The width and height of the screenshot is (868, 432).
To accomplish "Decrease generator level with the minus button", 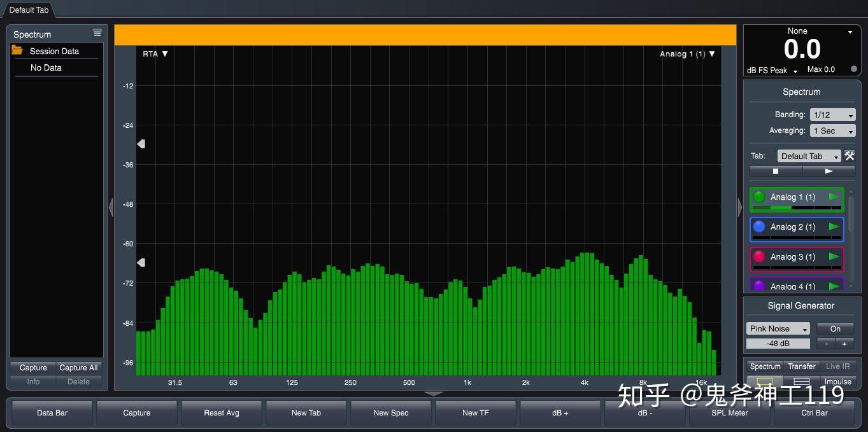I will pyautogui.click(x=827, y=344).
